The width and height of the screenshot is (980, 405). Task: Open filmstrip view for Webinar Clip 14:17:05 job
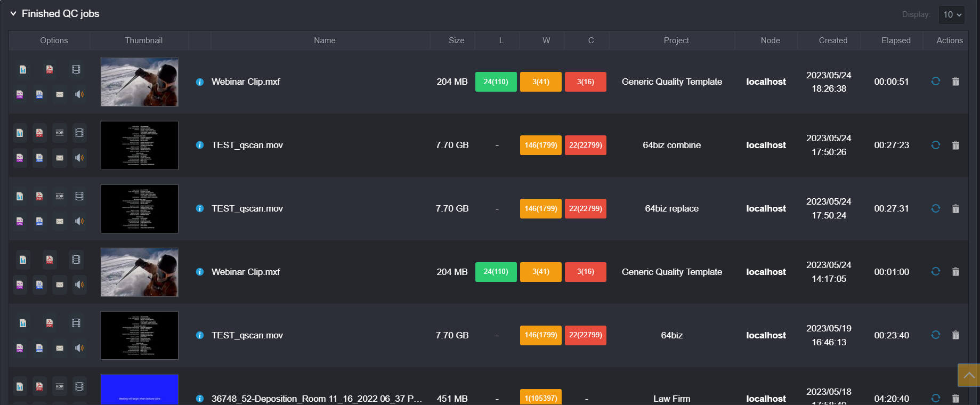(x=76, y=260)
